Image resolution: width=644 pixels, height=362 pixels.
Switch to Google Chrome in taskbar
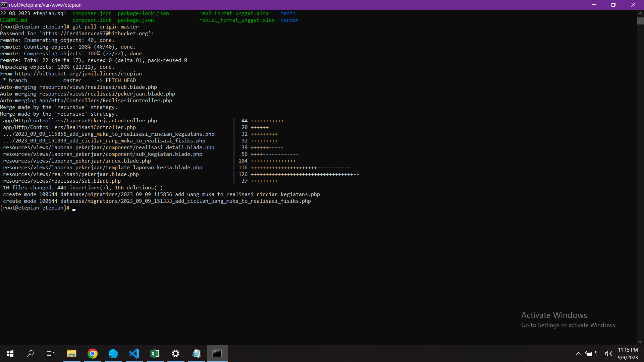coord(93,354)
